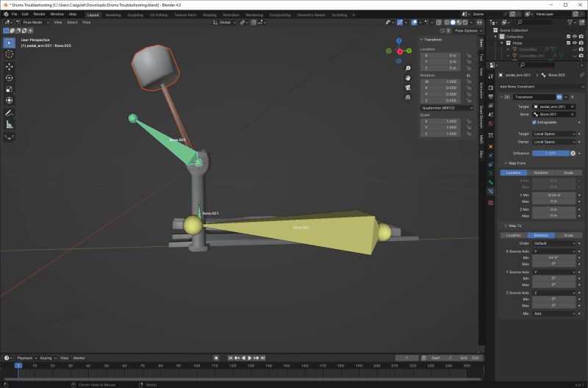Toggle X-ray view icon in header
Viewport: 588px width, 388px height.
coord(439,23)
